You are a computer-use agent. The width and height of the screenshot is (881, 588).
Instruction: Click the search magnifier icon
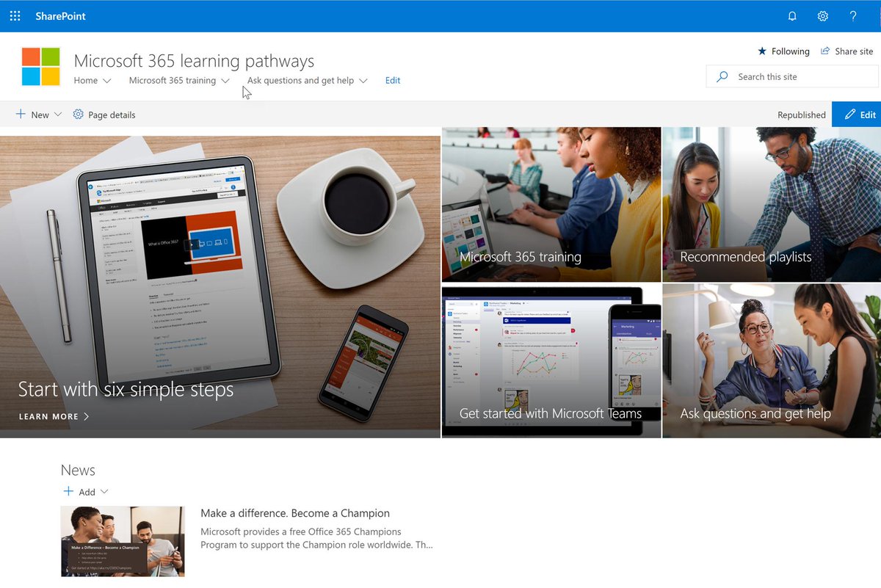[x=722, y=76]
